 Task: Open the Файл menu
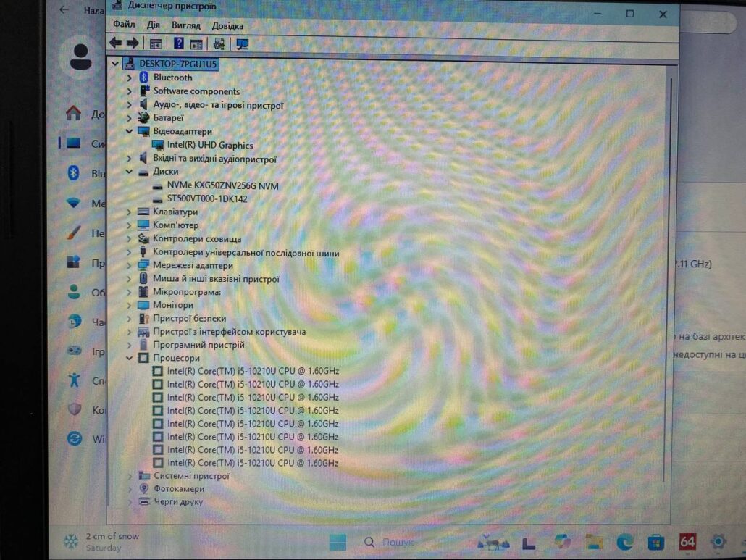pos(124,25)
